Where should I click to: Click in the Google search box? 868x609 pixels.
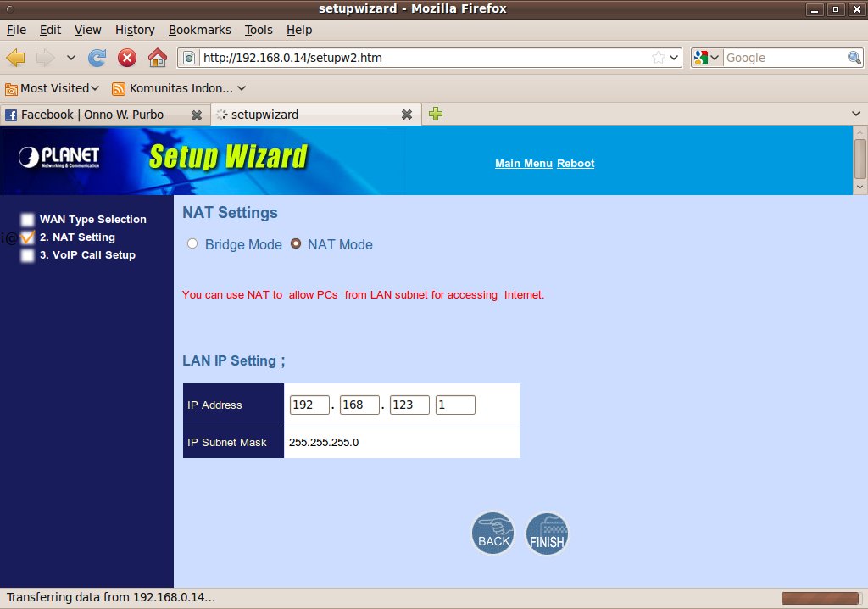click(x=785, y=58)
